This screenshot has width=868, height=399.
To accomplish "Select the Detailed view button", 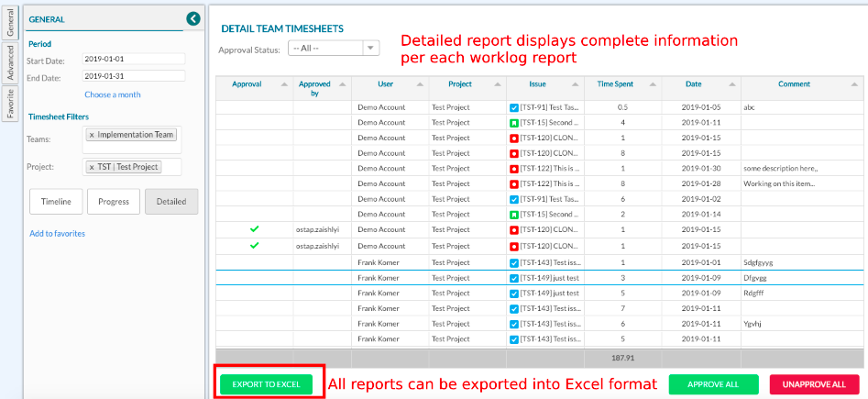I will (171, 202).
